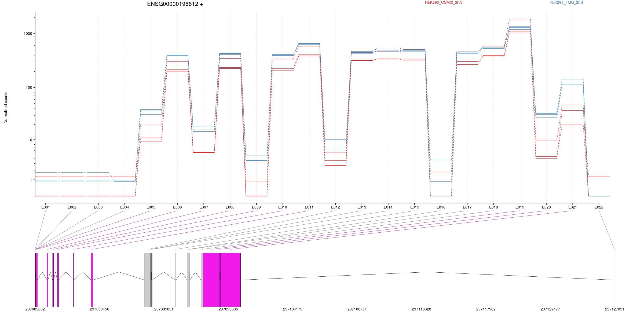Select the narrow exon at far right of gene model
Image resolution: width=644 pixels, height=322 pixels.
[614, 280]
